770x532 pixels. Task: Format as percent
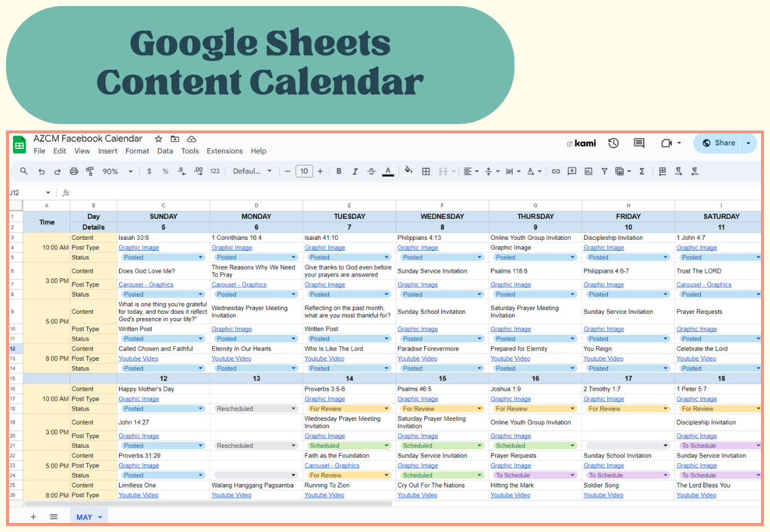(x=165, y=171)
